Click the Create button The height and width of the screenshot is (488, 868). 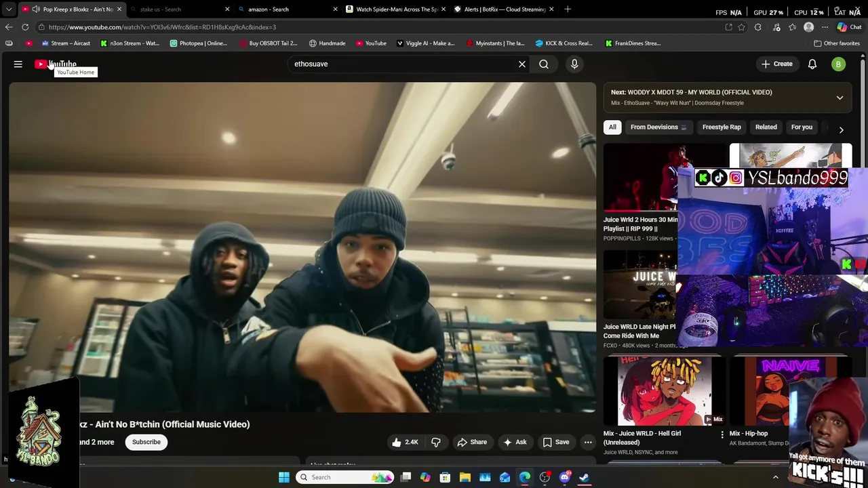[x=776, y=64]
